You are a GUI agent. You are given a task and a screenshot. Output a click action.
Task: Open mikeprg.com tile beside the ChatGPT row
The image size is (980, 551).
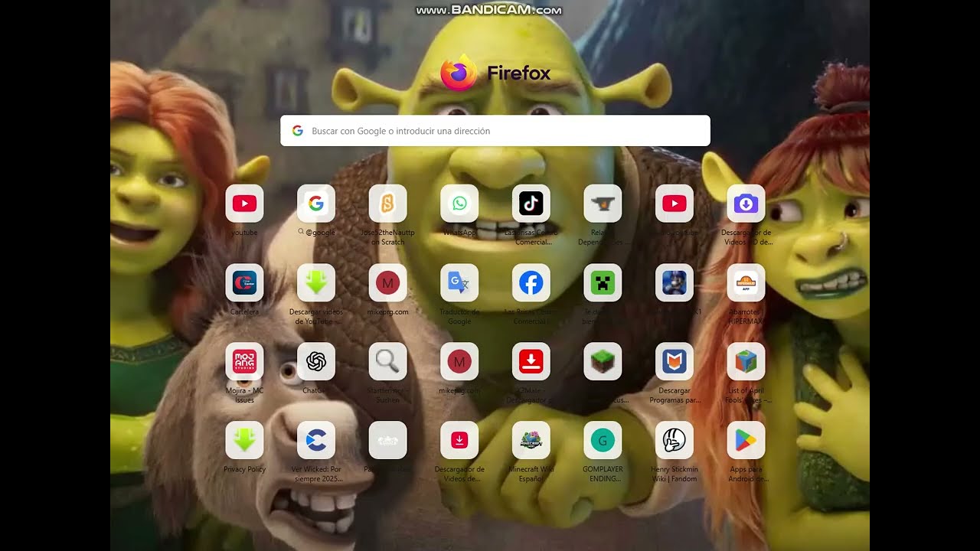tap(459, 361)
